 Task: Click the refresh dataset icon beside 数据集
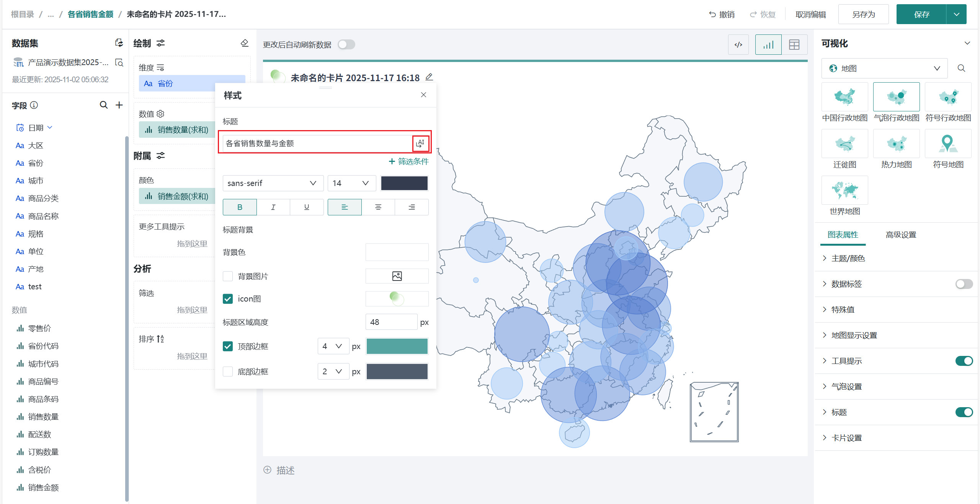point(119,43)
